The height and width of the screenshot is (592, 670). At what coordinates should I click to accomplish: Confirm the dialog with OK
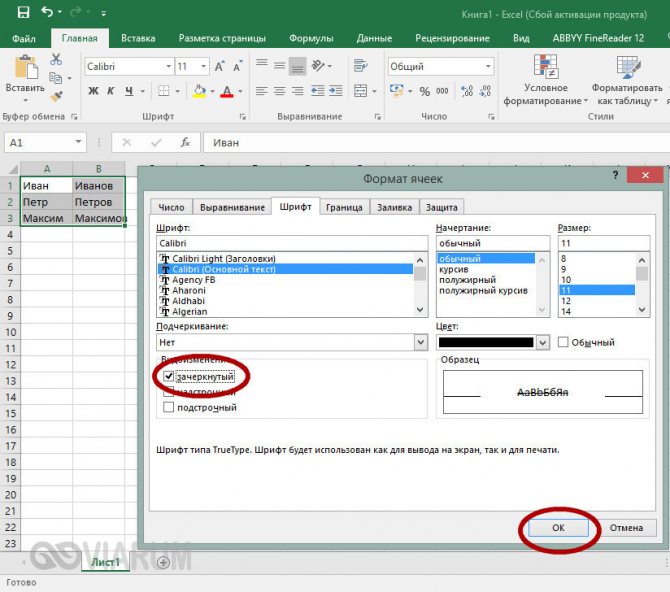click(558, 527)
